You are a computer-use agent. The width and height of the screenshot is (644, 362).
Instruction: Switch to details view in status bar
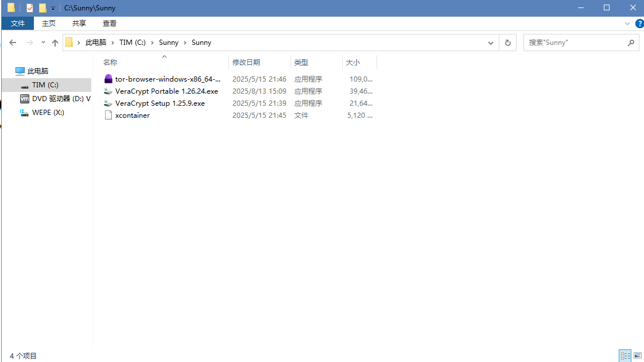point(625,356)
